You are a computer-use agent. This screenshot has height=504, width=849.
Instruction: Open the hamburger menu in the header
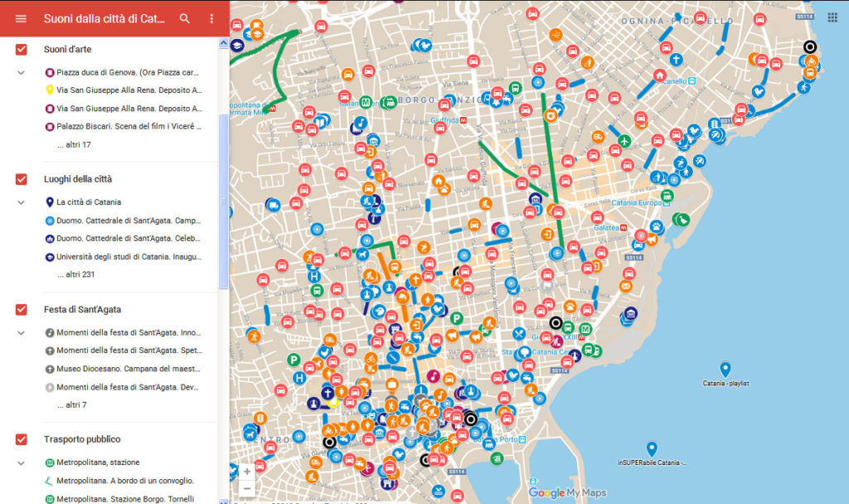tap(21, 18)
